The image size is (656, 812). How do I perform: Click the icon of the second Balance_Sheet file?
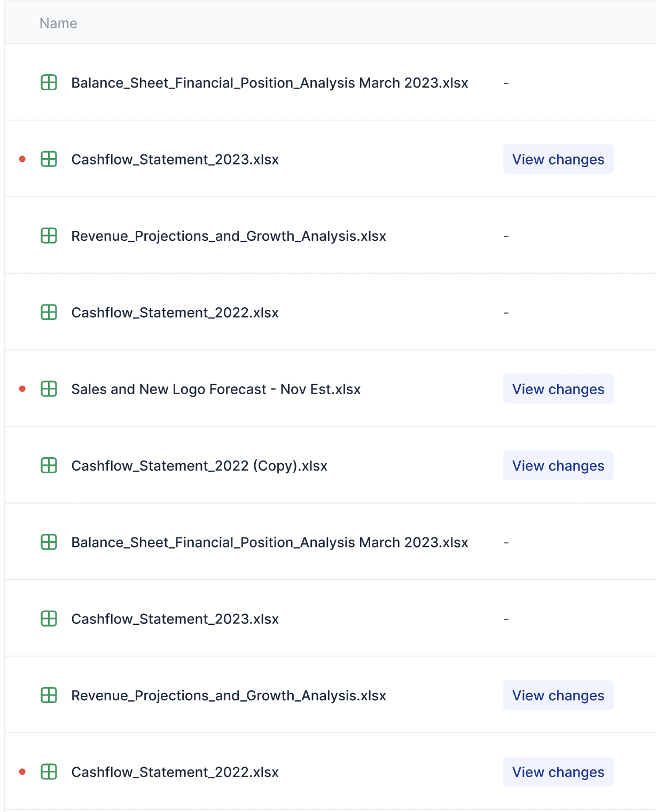tap(48, 542)
